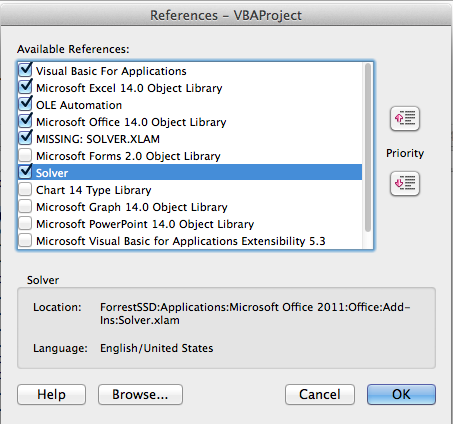
Task: Select 'Microsoft Graph 14.0 Object Library' row
Action: [190, 207]
